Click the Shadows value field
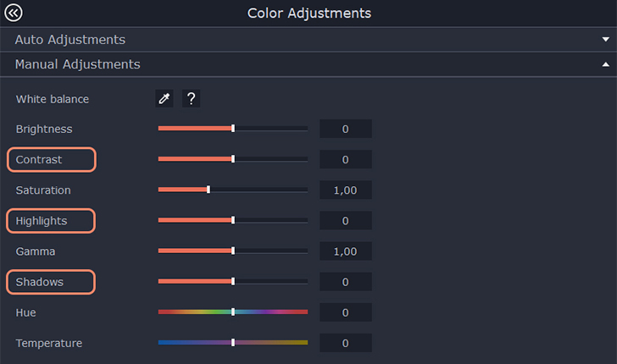 tap(346, 282)
